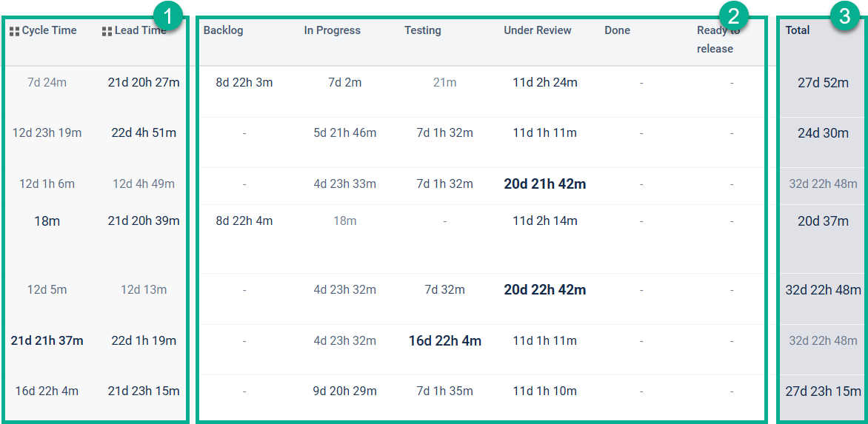Open the Under Review column header

(x=538, y=30)
